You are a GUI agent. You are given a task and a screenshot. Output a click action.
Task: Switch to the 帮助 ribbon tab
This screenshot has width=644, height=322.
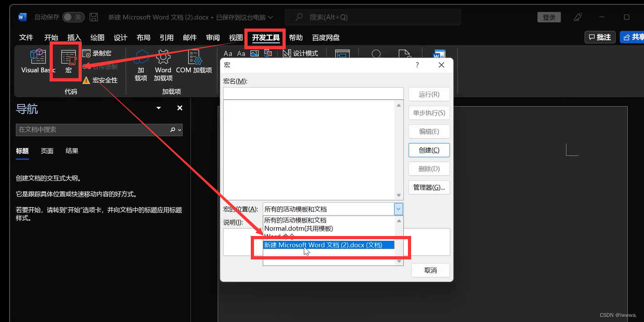[x=296, y=37]
